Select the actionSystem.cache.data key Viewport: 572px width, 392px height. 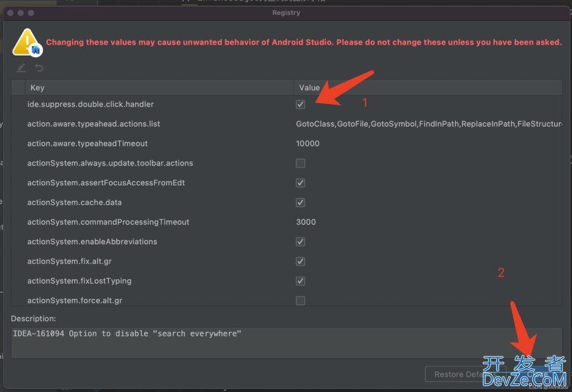point(74,203)
